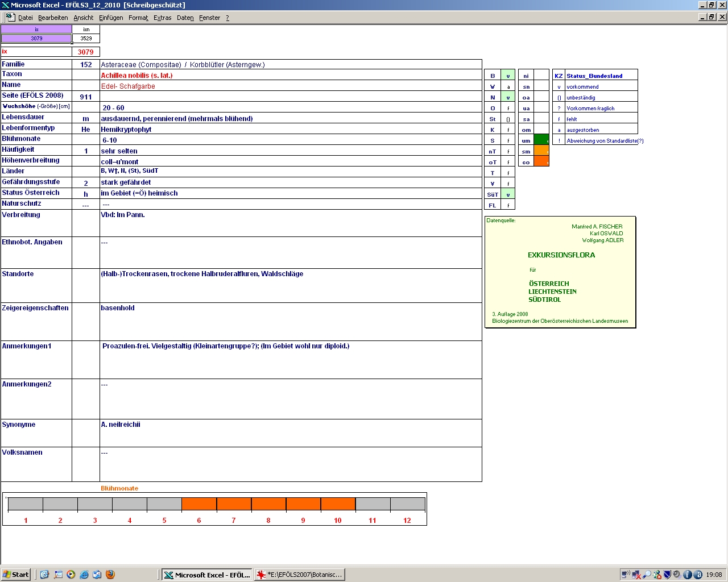Image resolution: width=728 pixels, height=582 pixels.
Task: Select the green status cell beside B
Action: tap(508, 76)
